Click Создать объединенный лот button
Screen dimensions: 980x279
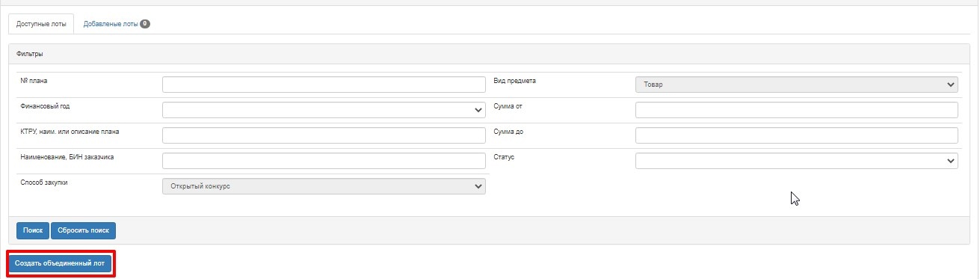pyautogui.click(x=60, y=263)
